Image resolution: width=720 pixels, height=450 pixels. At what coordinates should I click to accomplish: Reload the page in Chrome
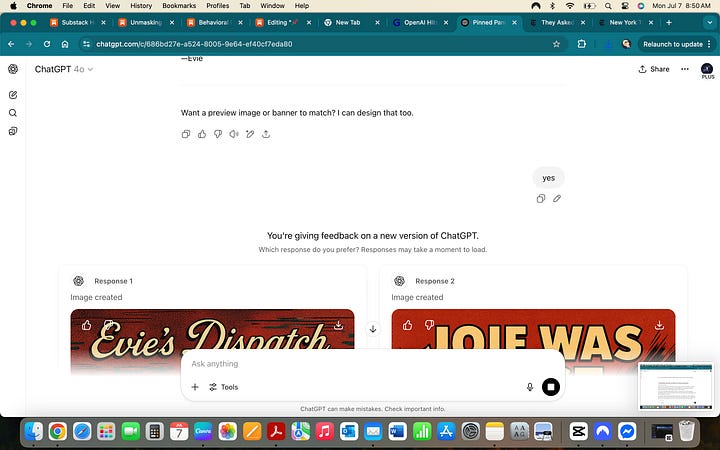(47, 44)
